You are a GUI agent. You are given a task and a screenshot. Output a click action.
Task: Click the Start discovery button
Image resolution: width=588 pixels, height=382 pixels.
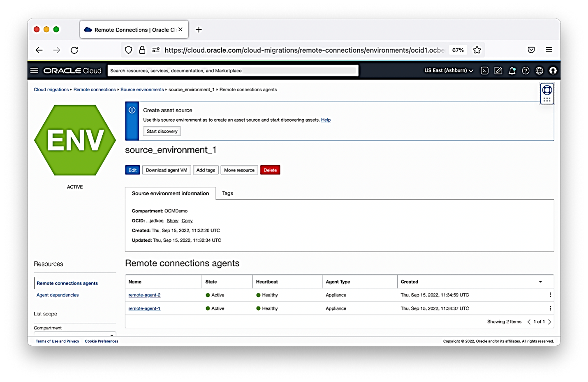(x=162, y=131)
